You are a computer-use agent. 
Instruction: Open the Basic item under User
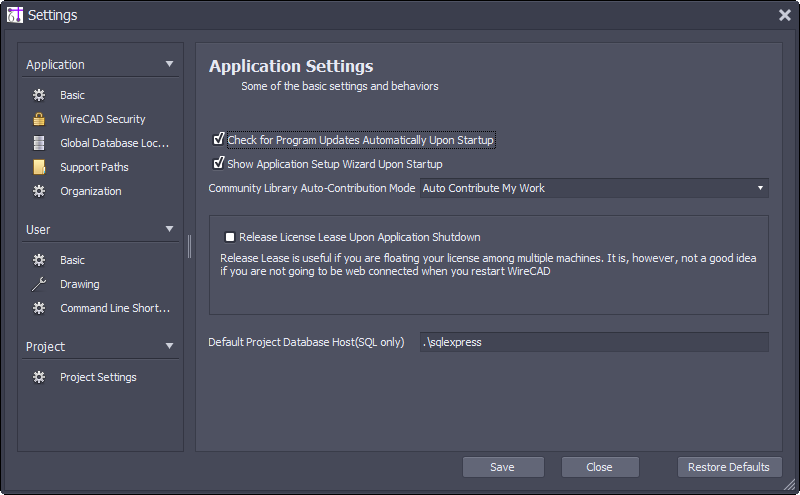tap(72, 260)
